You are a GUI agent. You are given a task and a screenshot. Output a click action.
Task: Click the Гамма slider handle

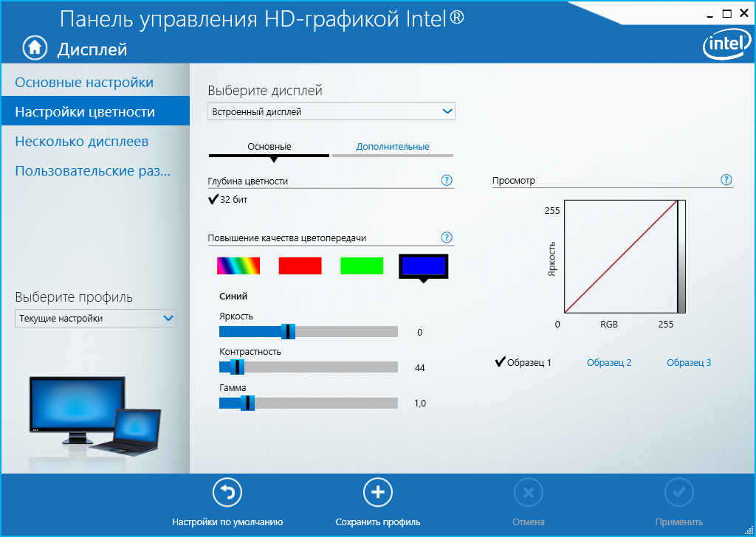click(247, 403)
